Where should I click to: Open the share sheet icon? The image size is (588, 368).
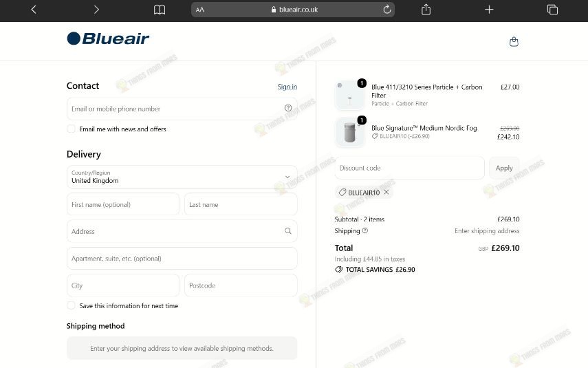pyautogui.click(x=426, y=10)
